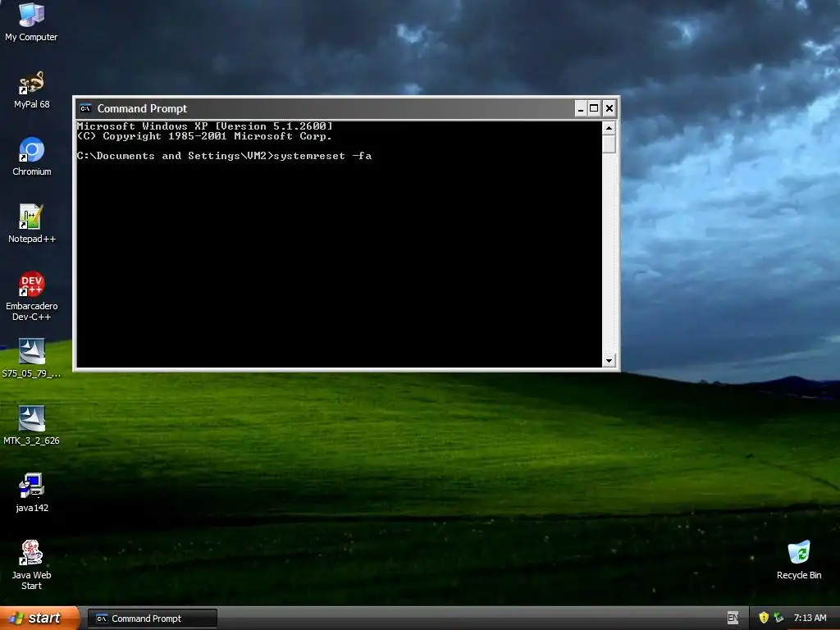Select the Recycle Bin icon
840x630 pixels.
pos(799,559)
